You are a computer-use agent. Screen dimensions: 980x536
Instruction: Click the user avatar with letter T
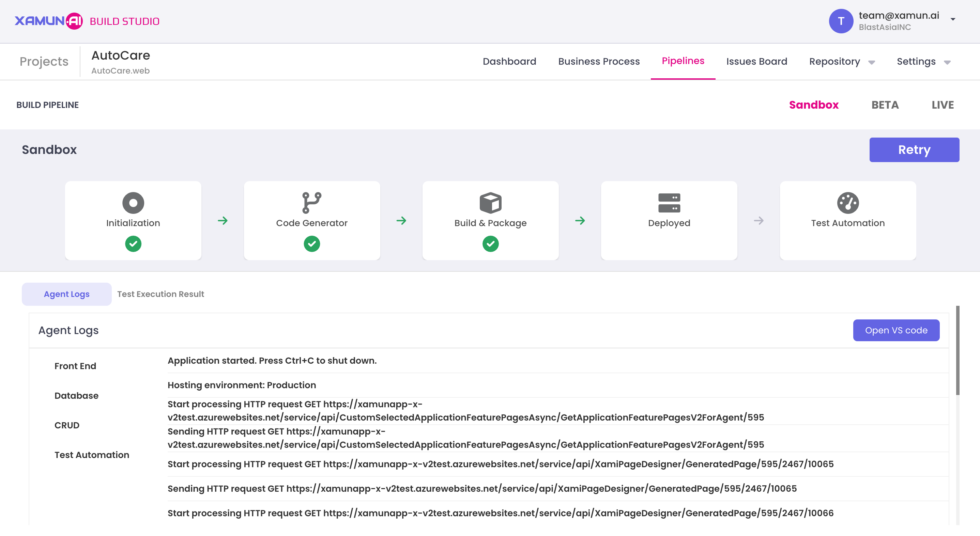tap(841, 21)
